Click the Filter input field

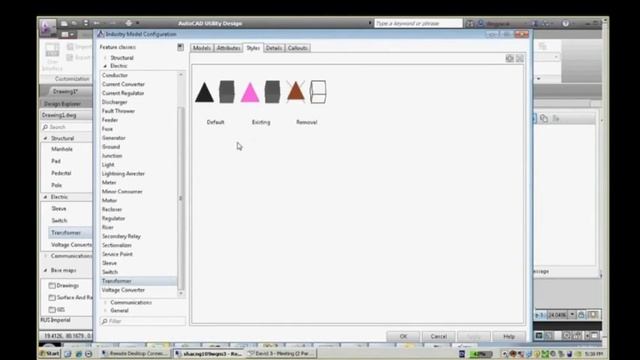[x=143, y=321]
